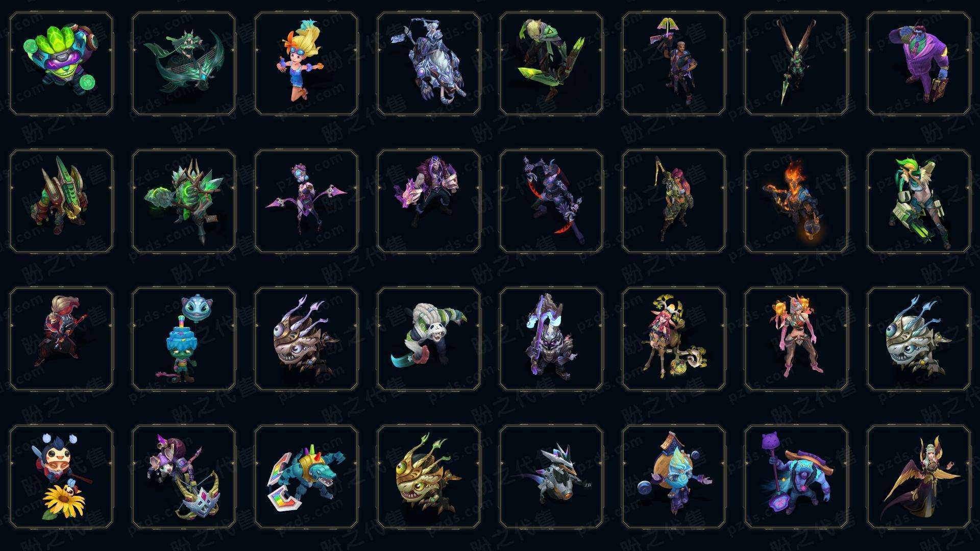
Task: Open the blue bear with cat staff
Action: 796,477
